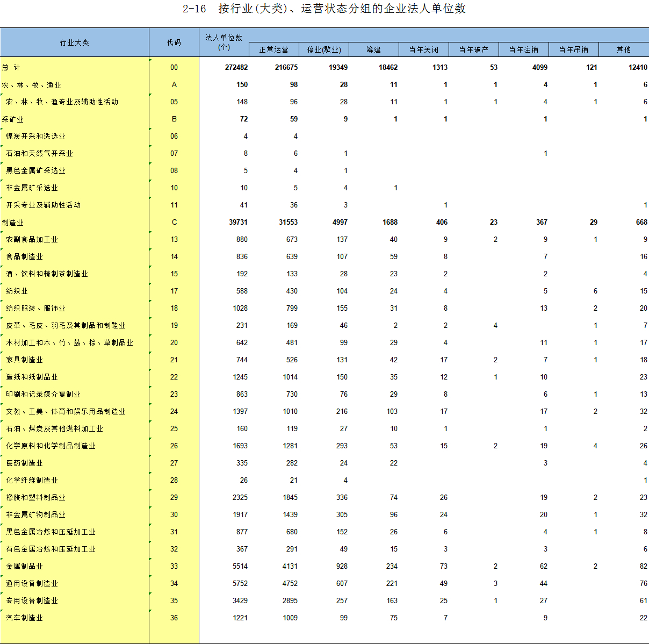Click code cell 00
Viewport: 649px width, 644px height.
[174, 67]
